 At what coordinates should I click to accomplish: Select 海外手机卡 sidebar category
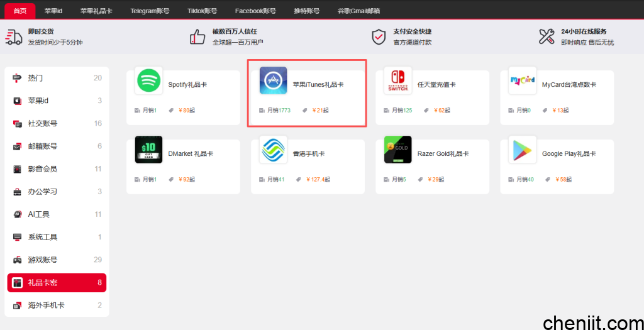[x=46, y=305]
